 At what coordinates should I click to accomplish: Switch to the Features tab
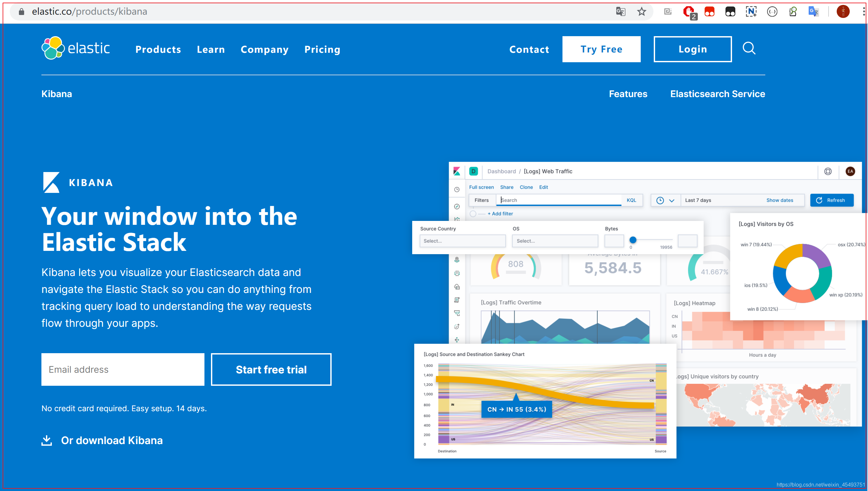tap(628, 94)
